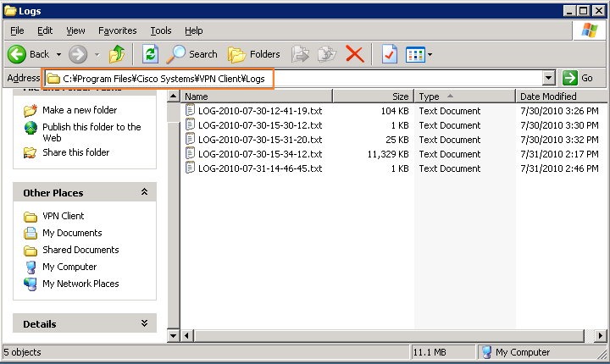Viewport: 610px width, 364px height.
Task: Click the 7/31/2010 2:46 PM date cell
Action: 559,168
